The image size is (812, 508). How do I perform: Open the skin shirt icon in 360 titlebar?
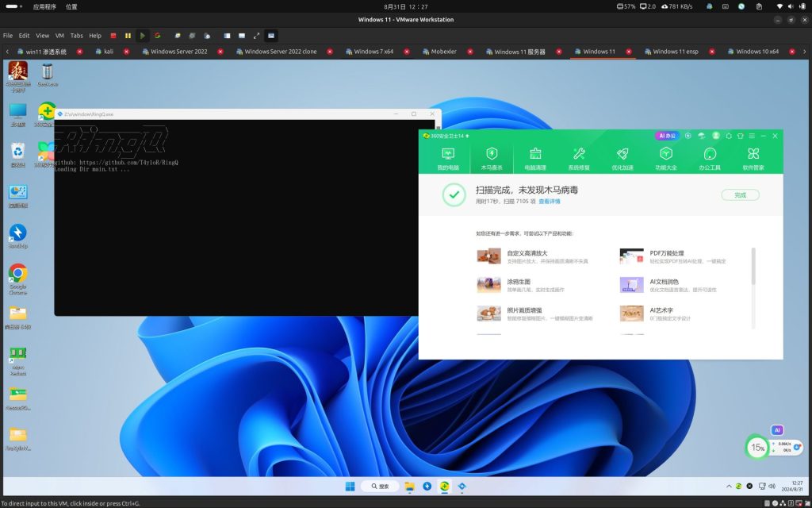click(740, 136)
